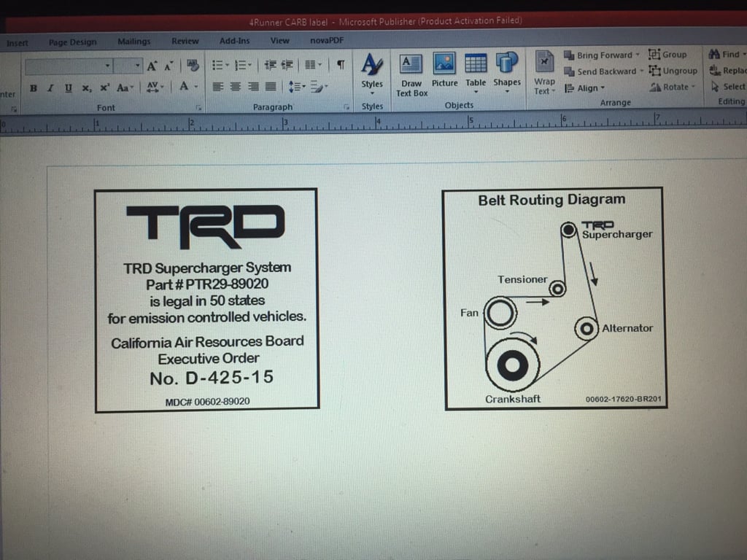Click the Replace button
Viewport: 747px width, 560px height.
[x=728, y=71]
